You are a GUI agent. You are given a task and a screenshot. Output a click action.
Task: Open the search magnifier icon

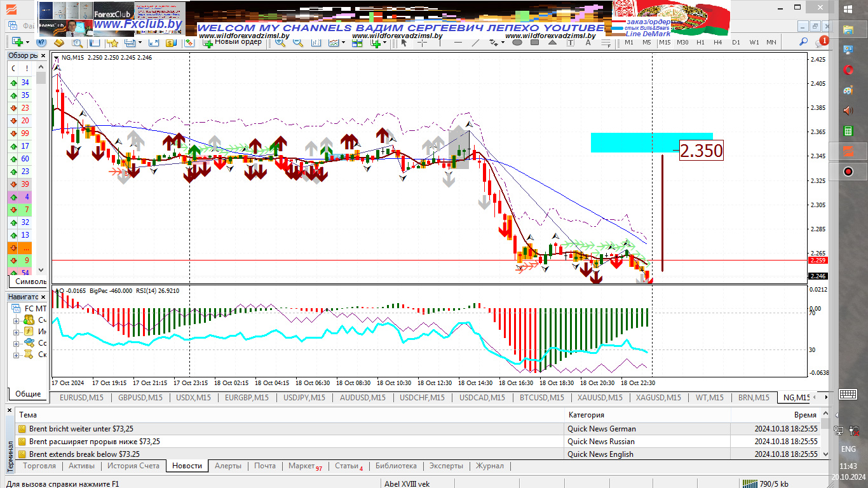803,42
